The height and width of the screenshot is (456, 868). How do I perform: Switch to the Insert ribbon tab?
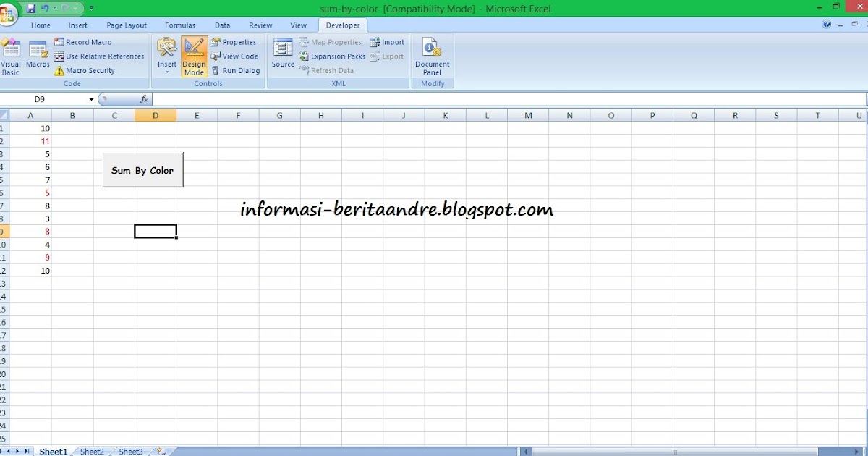click(x=78, y=25)
